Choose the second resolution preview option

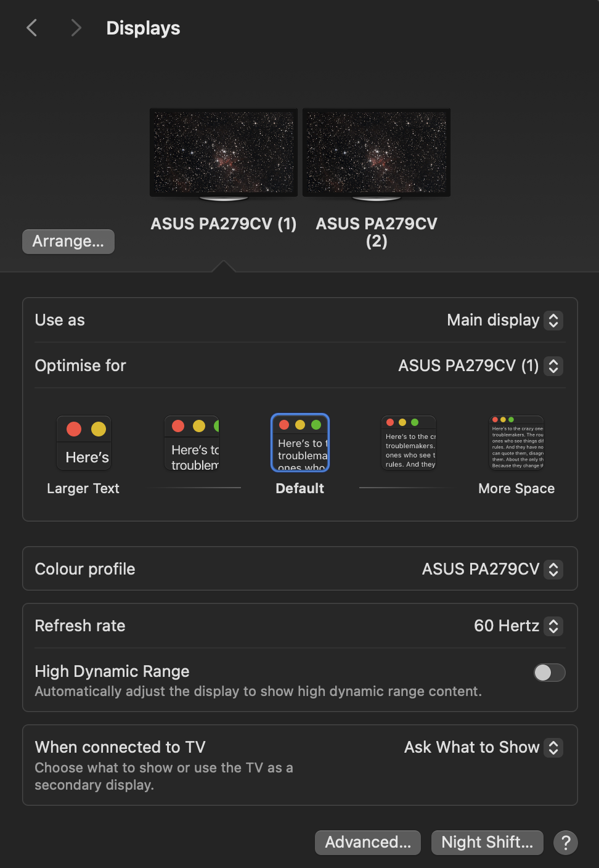click(192, 443)
